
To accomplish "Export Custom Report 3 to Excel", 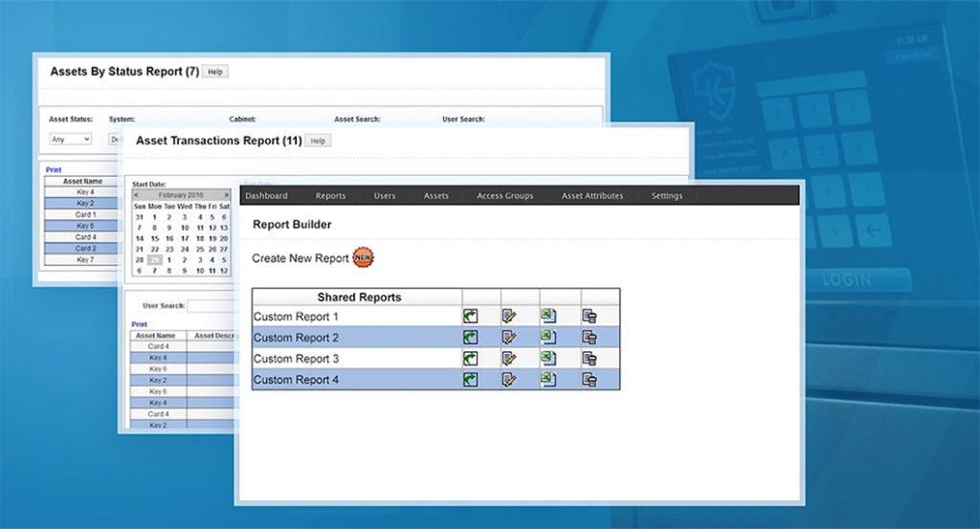I will (x=547, y=358).
